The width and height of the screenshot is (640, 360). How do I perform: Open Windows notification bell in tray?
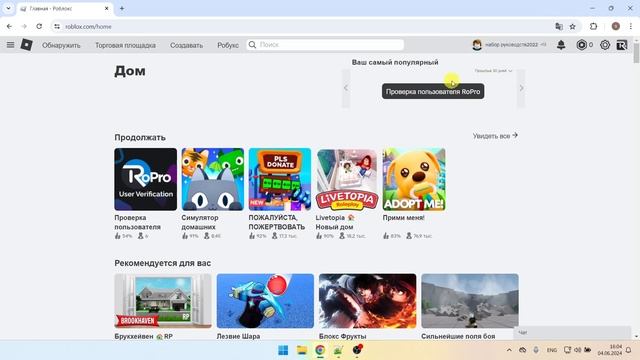(x=629, y=350)
